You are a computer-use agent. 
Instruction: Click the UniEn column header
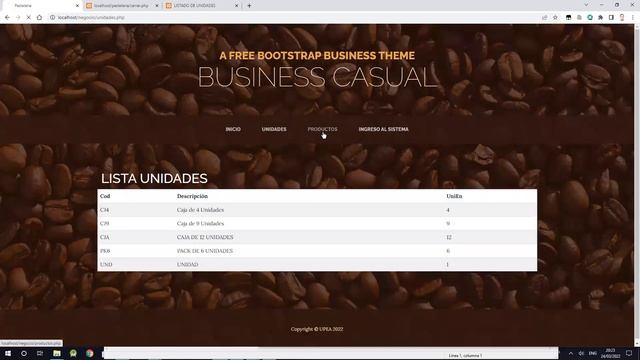click(454, 196)
